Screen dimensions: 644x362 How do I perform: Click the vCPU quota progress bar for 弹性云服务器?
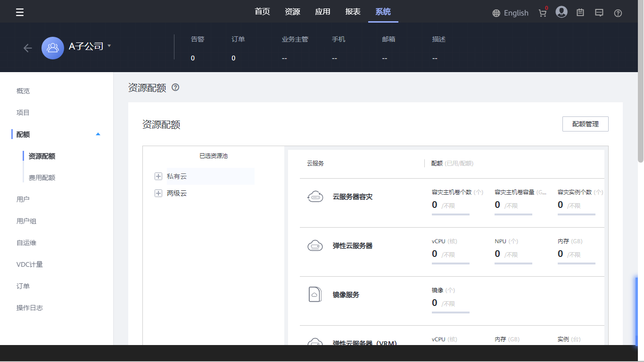coord(450,263)
